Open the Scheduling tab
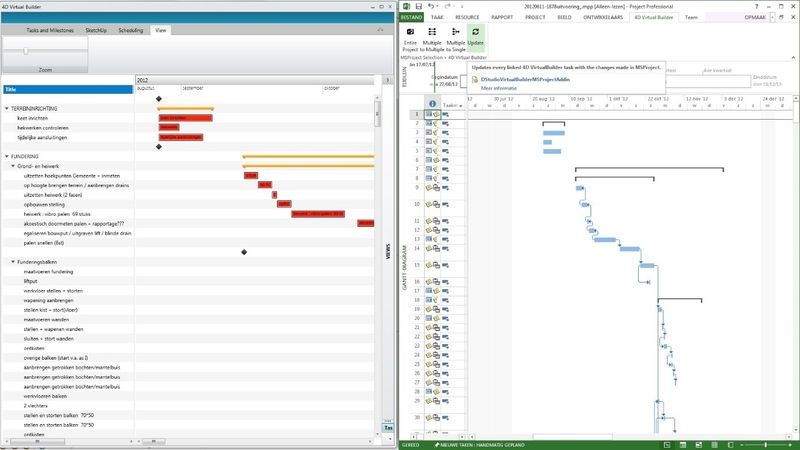 [x=130, y=31]
